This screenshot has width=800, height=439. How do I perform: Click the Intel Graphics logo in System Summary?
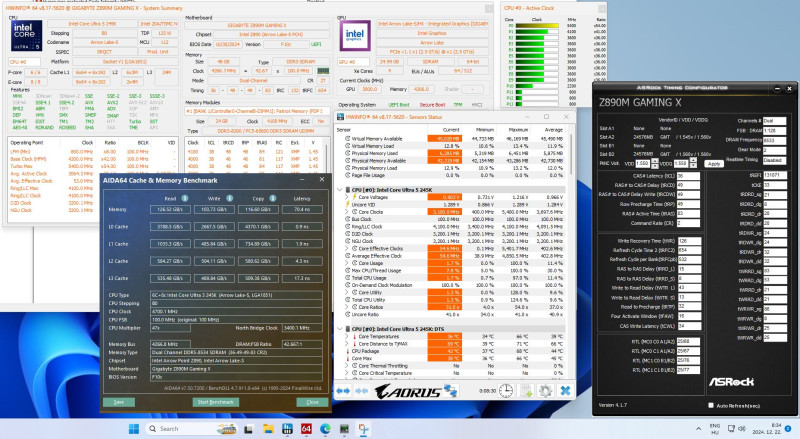(x=355, y=35)
